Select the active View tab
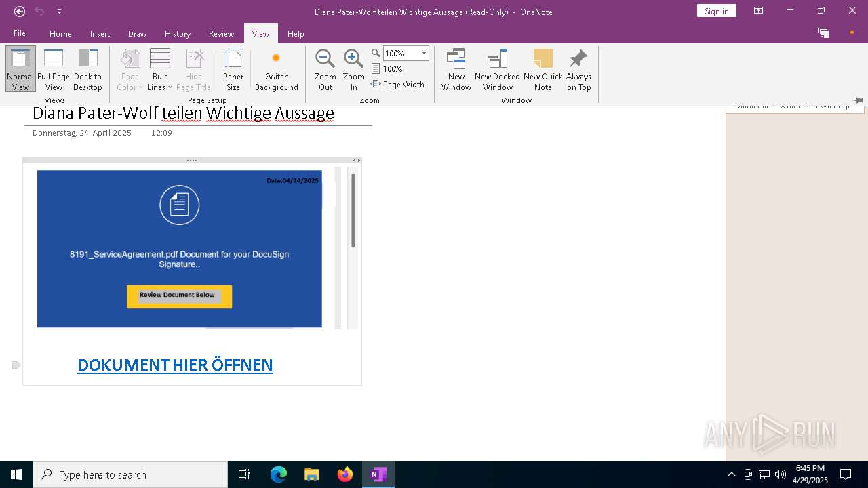This screenshot has height=488, width=868. click(x=260, y=33)
